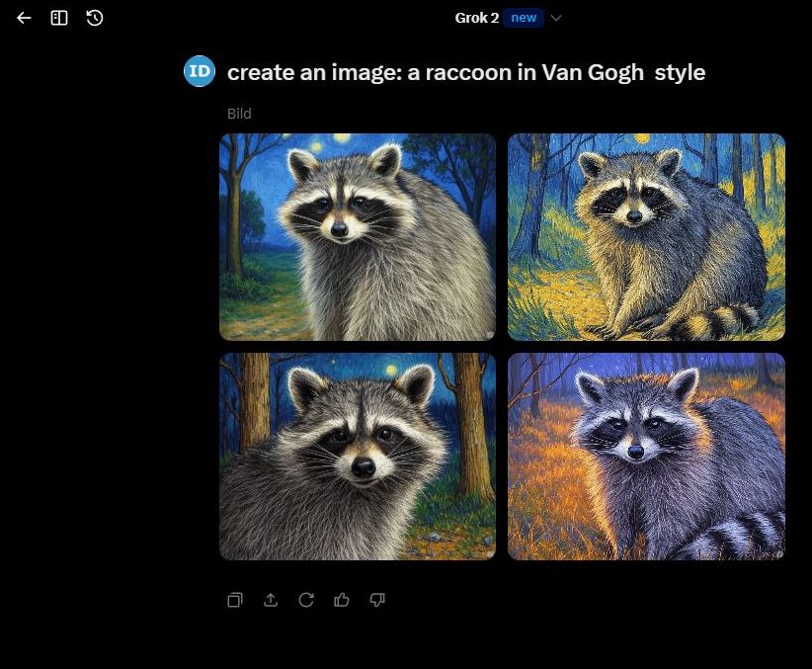Viewport: 812px width, 669px height.
Task: Click the 'Bild' label text
Action: point(239,114)
